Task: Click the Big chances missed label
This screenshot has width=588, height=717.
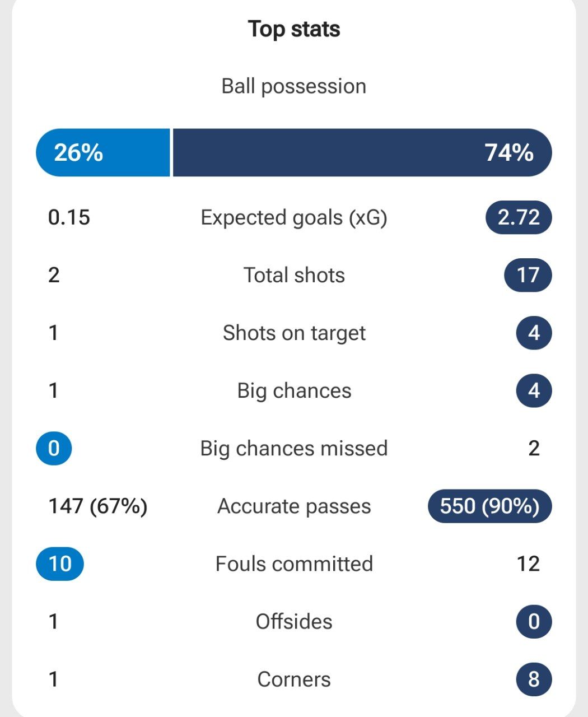Action: click(x=294, y=448)
